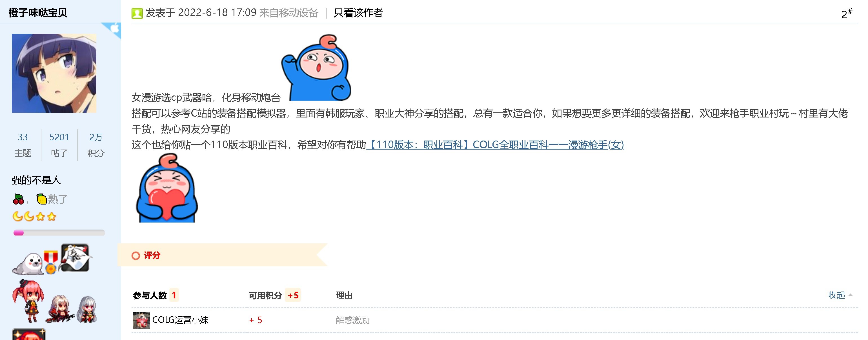This screenshot has width=868, height=340.
Task: Filter posts with 只看该作者
Action: point(358,13)
